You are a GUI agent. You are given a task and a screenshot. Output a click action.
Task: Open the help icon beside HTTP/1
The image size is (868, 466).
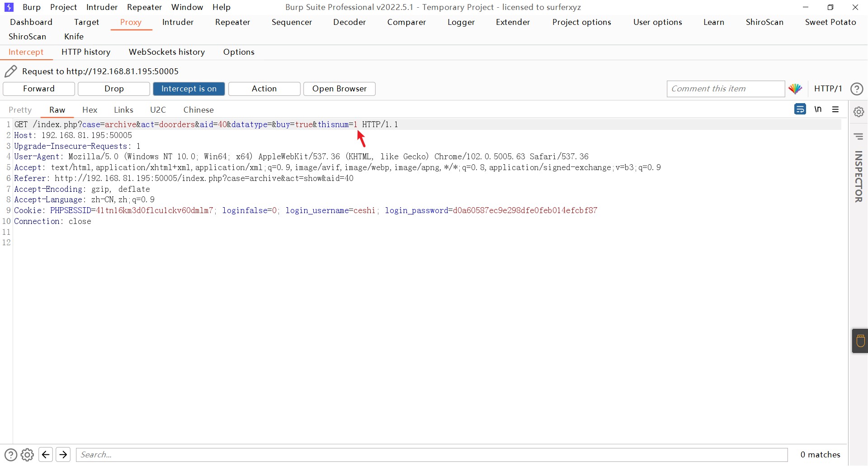(x=857, y=89)
